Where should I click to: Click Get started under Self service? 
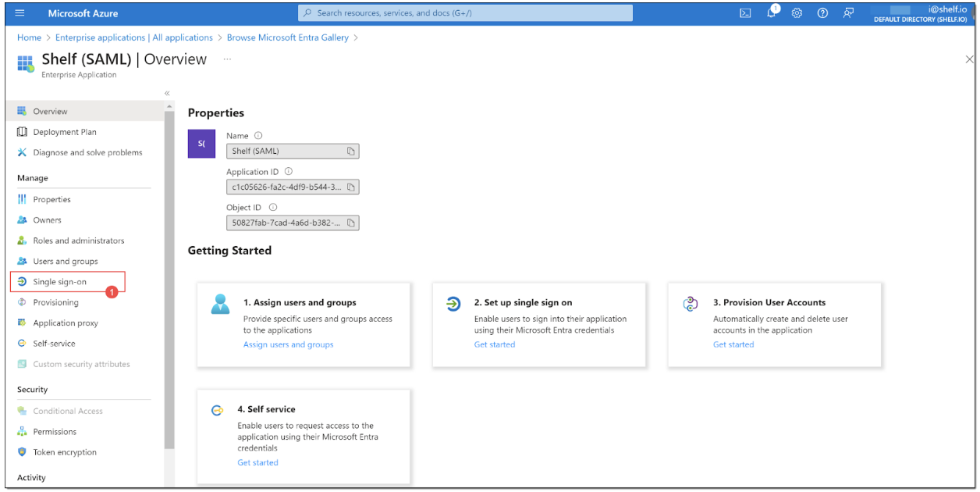click(x=257, y=462)
